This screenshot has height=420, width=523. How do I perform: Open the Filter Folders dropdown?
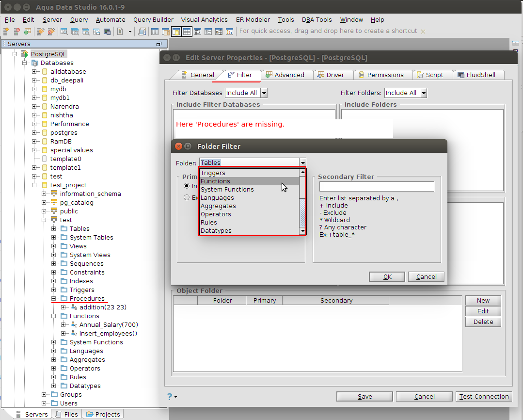coord(423,93)
